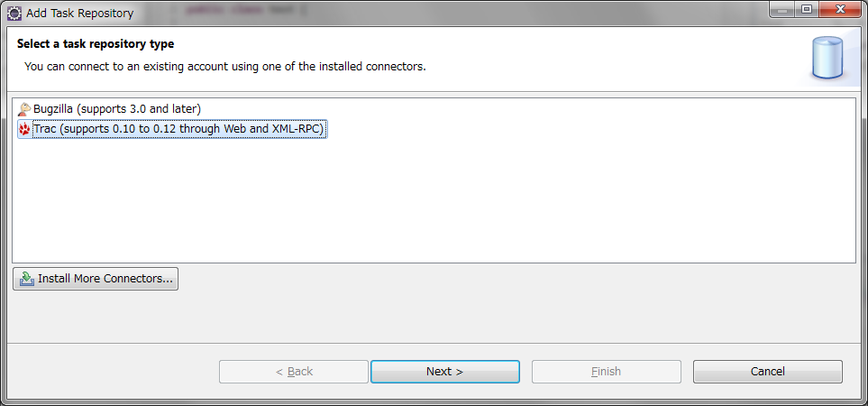Select the Trac (supports 0.10 to 0.12) connector

pyautogui.click(x=178, y=130)
